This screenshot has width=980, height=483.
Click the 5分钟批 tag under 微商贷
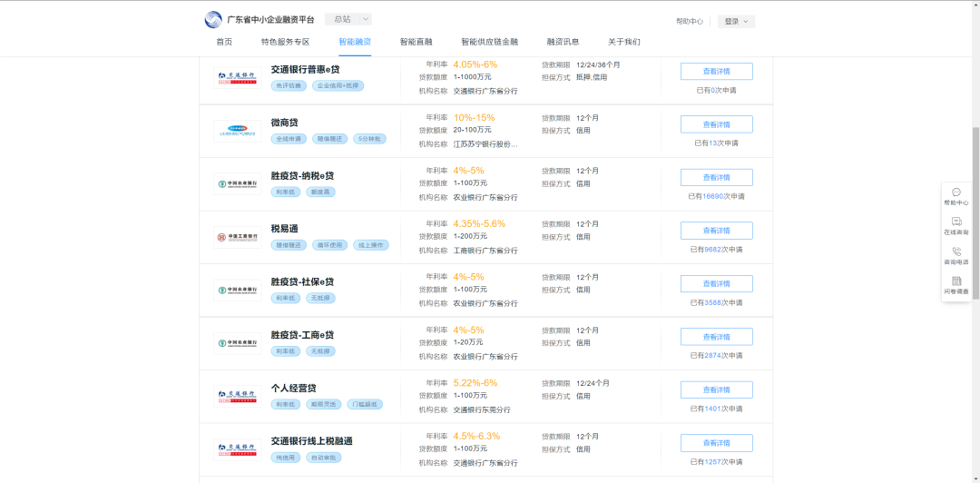click(x=369, y=139)
